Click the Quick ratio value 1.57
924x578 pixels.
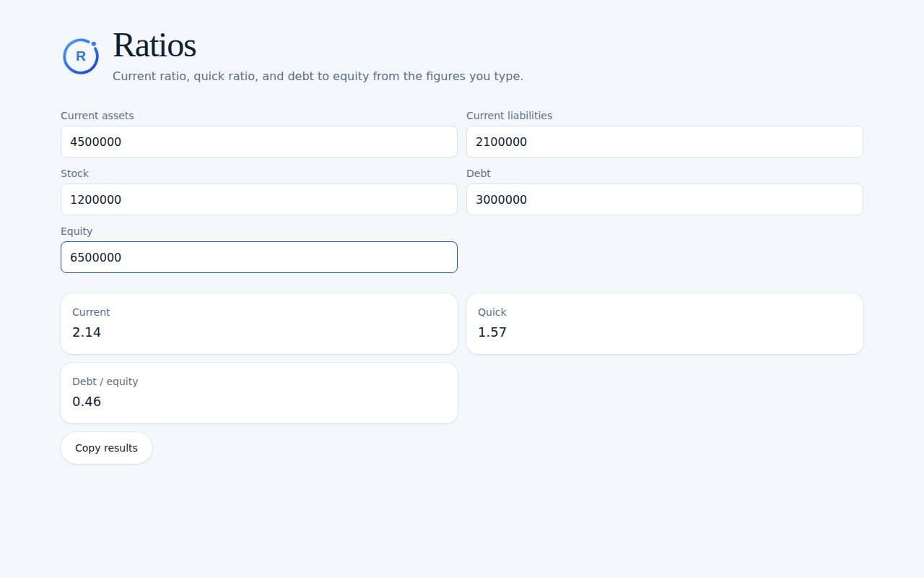pyautogui.click(x=492, y=332)
